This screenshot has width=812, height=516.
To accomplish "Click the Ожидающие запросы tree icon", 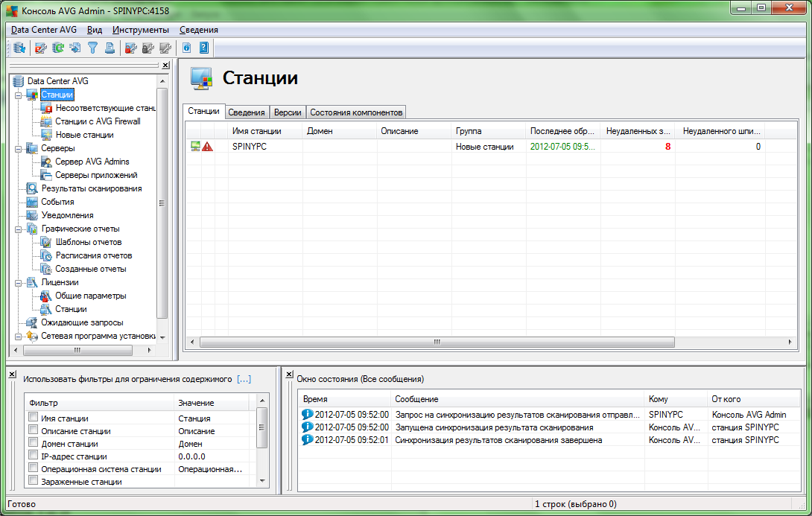I will click(x=32, y=323).
